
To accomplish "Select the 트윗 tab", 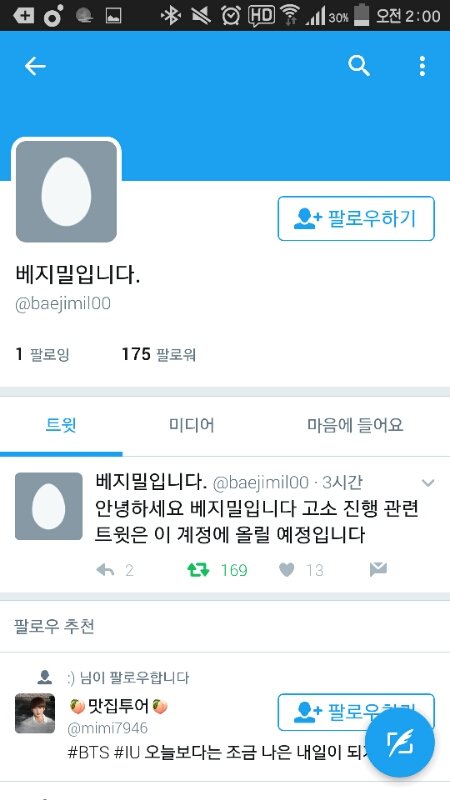I will [x=61, y=425].
